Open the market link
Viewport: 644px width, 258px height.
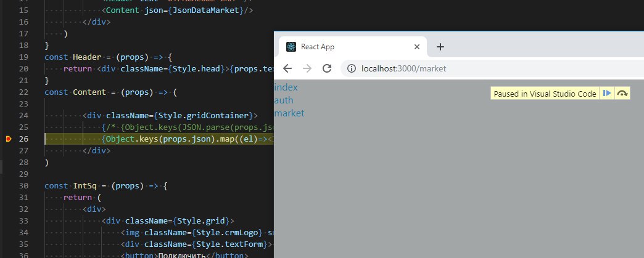click(289, 113)
